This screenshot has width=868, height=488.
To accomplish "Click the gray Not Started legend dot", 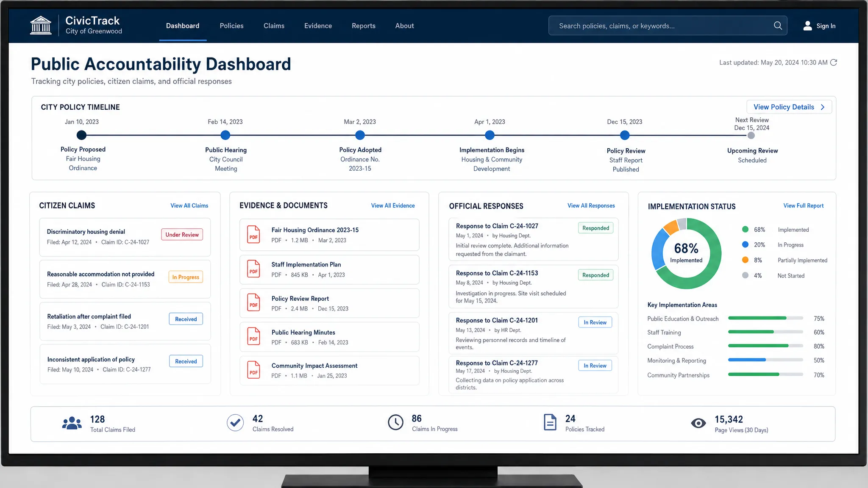I will (745, 275).
